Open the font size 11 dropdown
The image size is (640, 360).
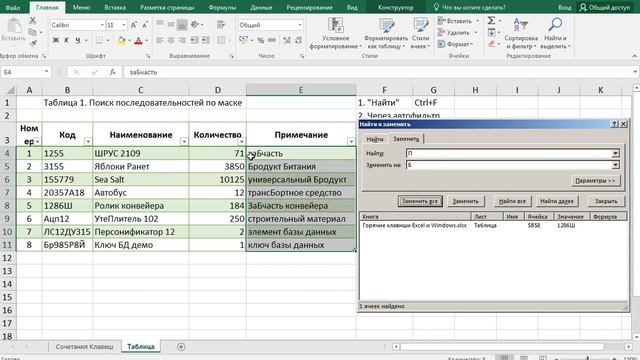coord(124,25)
